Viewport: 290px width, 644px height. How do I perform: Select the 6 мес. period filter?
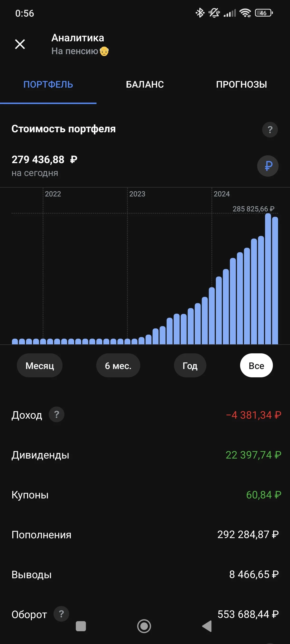(x=118, y=365)
